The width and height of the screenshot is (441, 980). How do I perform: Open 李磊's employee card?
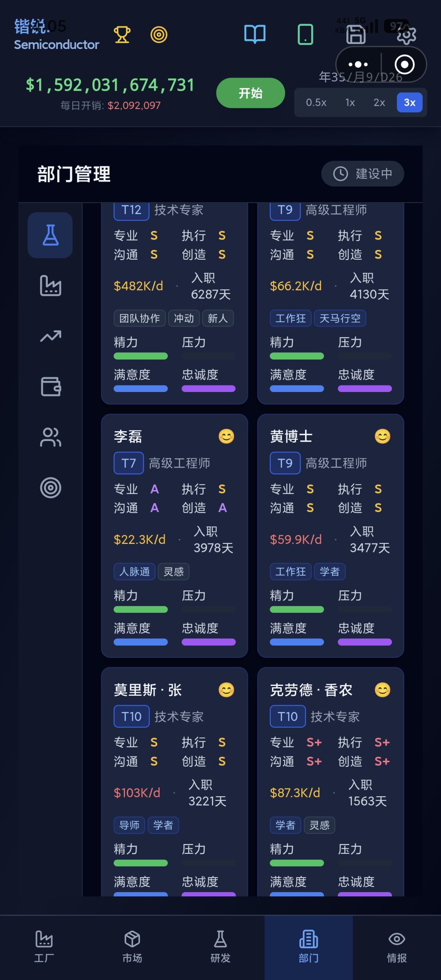(x=174, y=535)
